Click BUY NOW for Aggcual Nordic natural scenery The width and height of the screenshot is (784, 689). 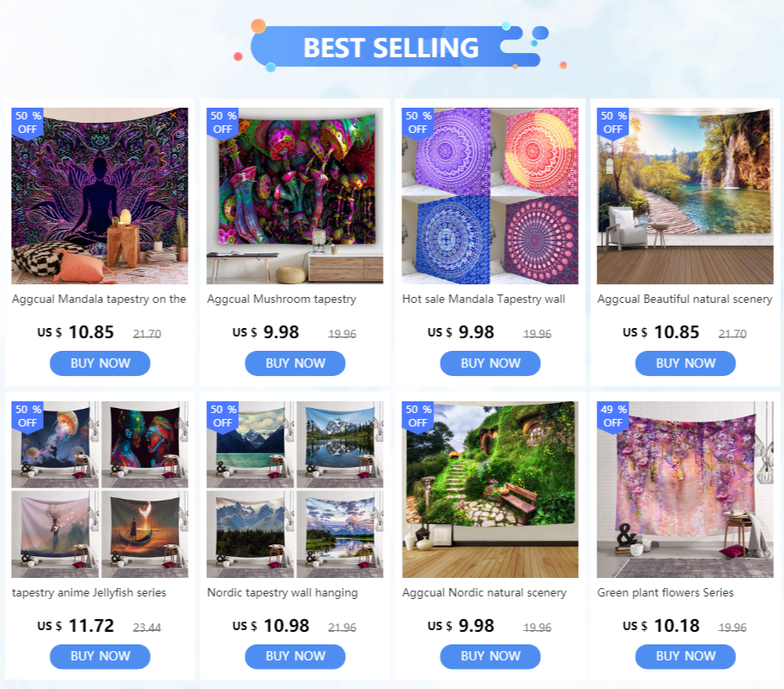pos(490,656)
